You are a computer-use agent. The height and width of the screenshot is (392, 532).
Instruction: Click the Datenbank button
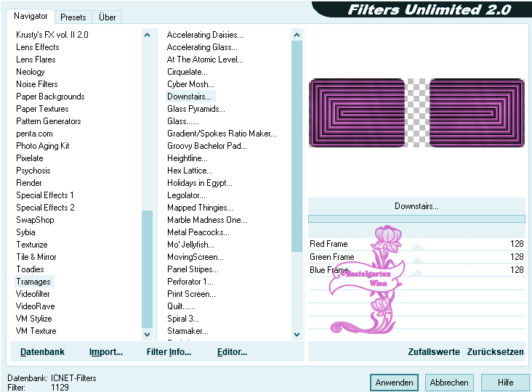click(x=42, y=352)
